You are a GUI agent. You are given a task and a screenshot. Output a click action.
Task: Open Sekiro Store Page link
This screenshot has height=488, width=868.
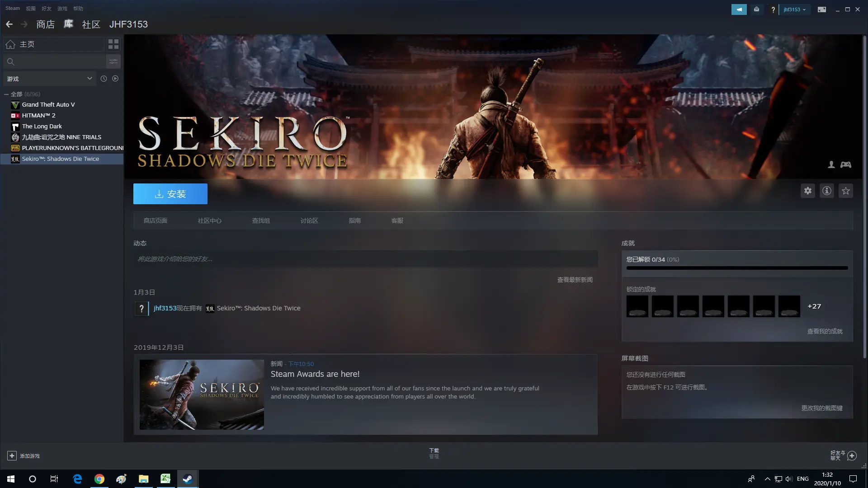tap(156, 221)
